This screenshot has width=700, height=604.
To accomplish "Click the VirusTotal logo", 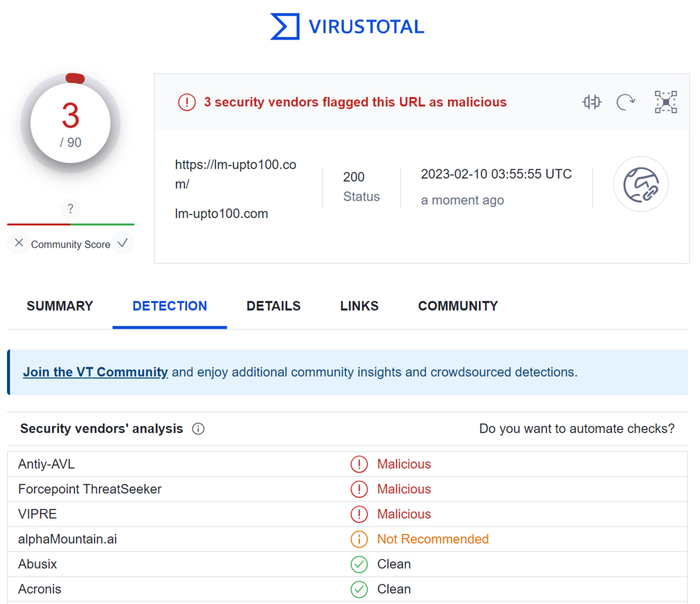I will 348,26.
